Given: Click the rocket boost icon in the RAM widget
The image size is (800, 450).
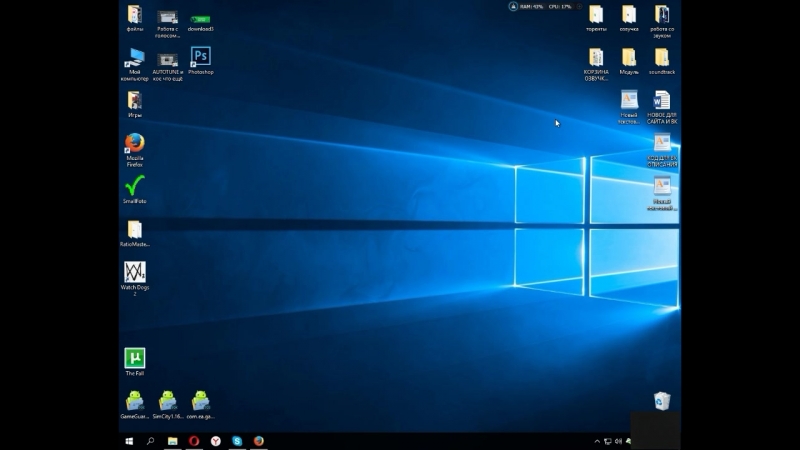Looking at the screenshot, I should (513, 7).
